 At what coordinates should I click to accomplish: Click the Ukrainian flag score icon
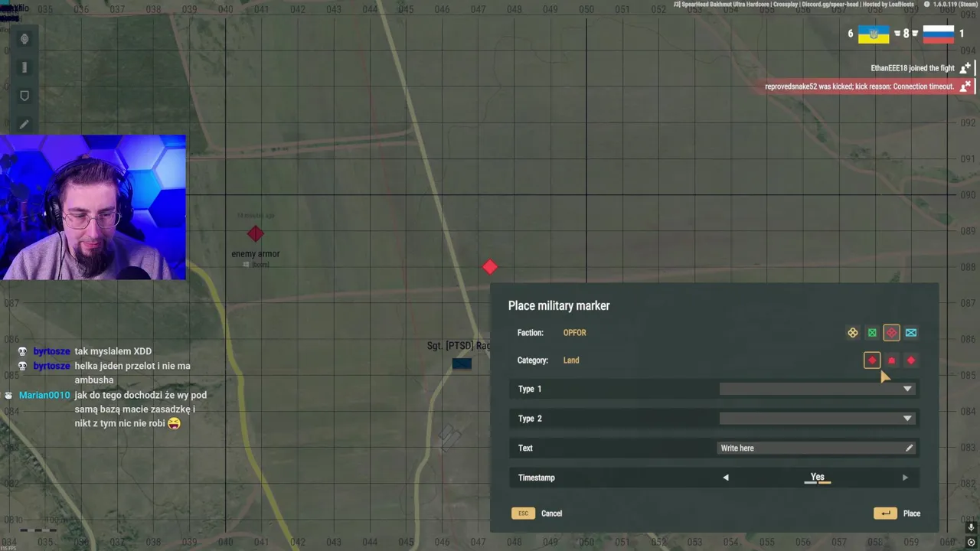pos(874,34)
